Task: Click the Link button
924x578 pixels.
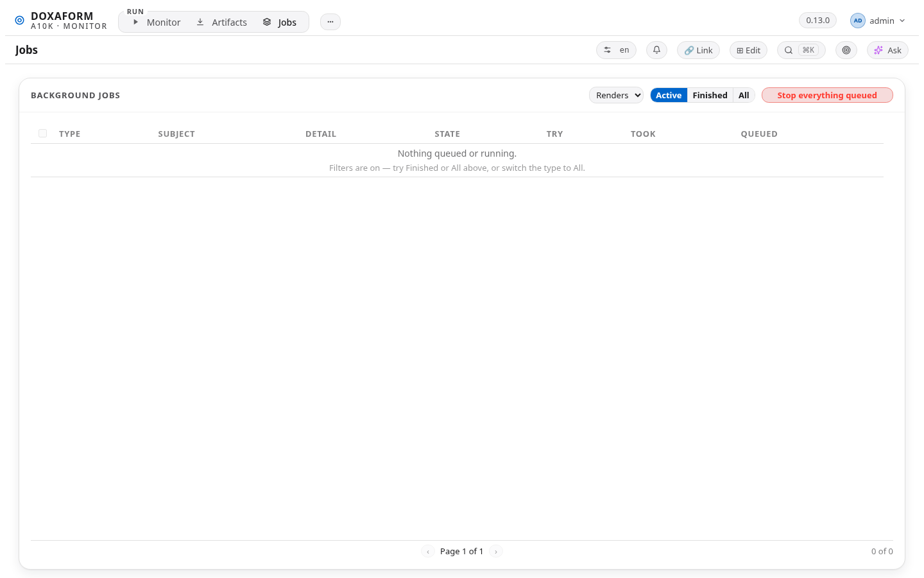Action: [x=698, y=50]
